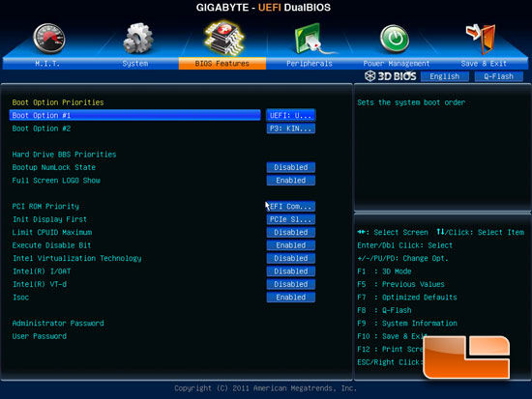
Task: Select the Limit CPUID Maximum label
Action: 52,232
